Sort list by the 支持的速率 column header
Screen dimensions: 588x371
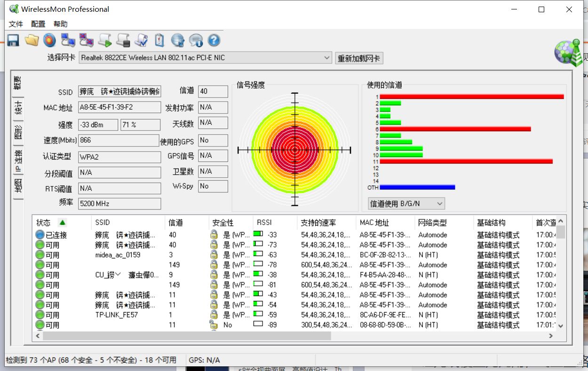pos(327,223)
